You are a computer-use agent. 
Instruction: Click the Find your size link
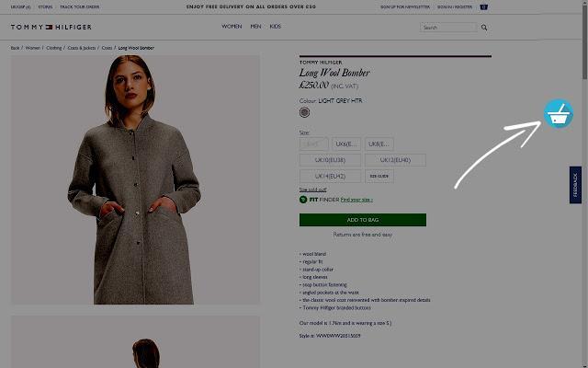pyautogui.click(x=356, y=200)
